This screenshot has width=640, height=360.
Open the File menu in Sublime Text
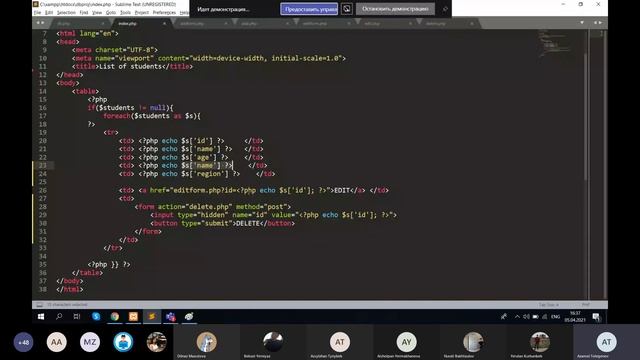click(37, 13)
